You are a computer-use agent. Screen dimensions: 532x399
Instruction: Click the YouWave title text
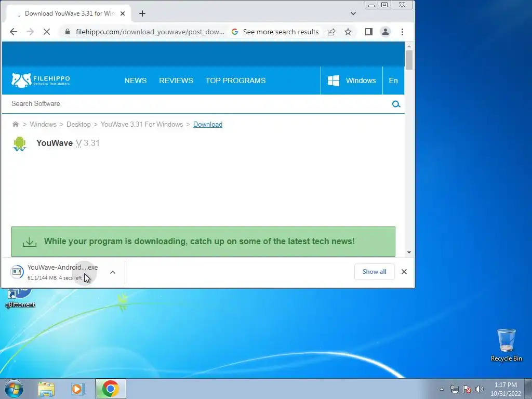[54, 143]
